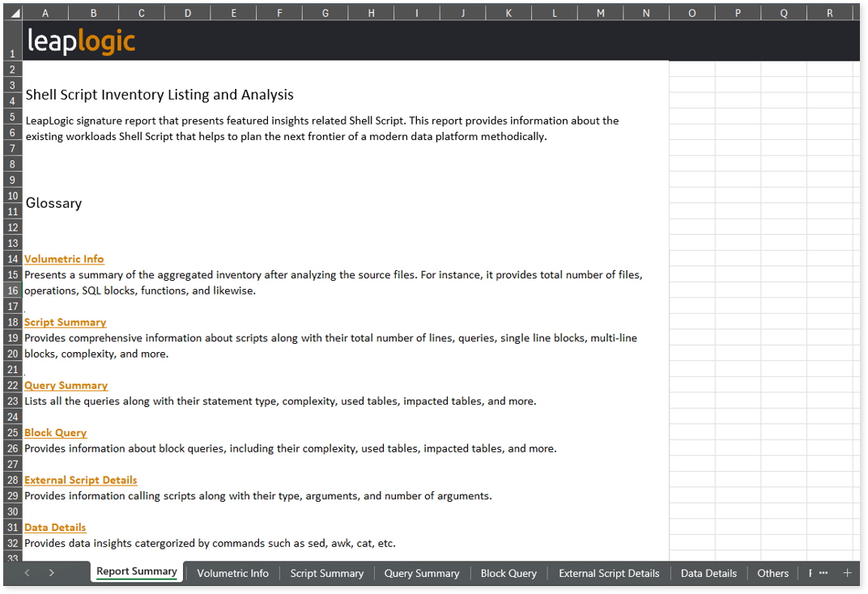Select the Block Query sheet tab
Image resolution: width=868 pixels, height=594 pixels.
pyautogui.click(x=508, y=573)
